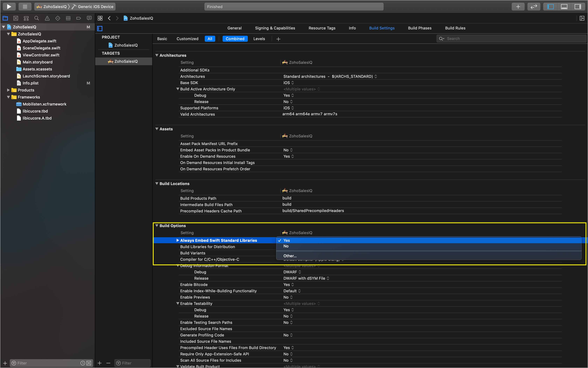Show Basic build settings filter

(162, 39)
